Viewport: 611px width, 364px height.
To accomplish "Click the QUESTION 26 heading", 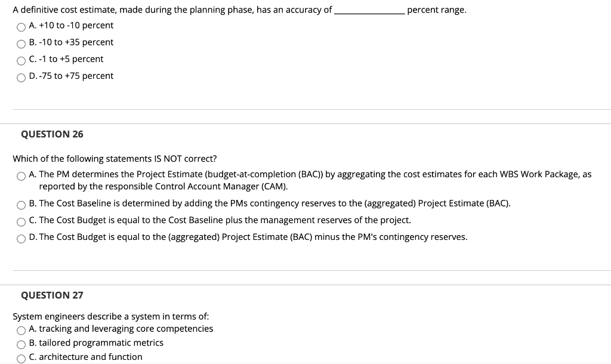I will pos(52,134).
